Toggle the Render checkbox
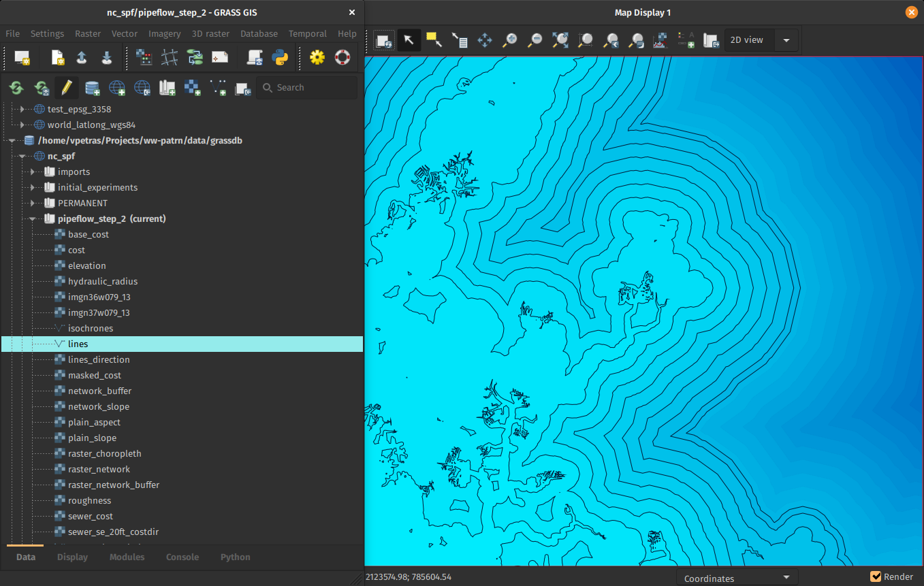The height and width of the screenshot is (586, 924). click(x=876, y=576)
